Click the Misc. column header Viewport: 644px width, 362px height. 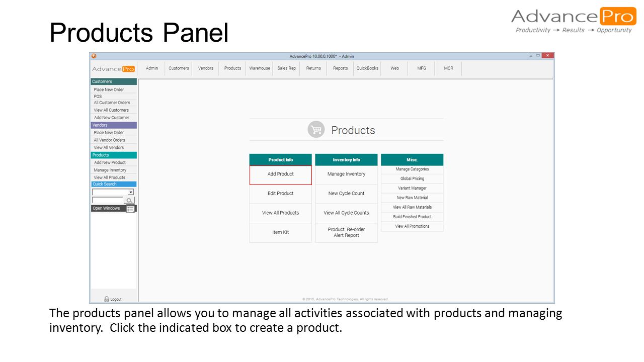coord(412,160)
